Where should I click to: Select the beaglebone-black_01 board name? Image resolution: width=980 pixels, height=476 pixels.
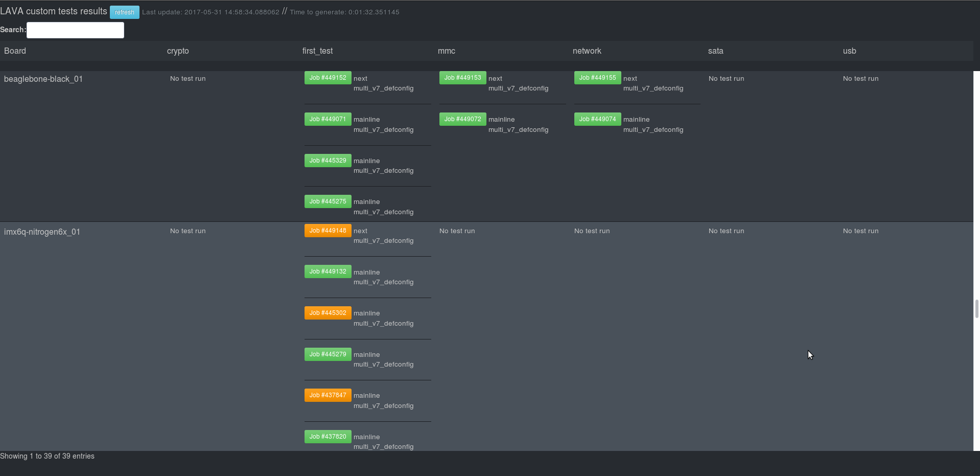pyautogui.click(x=43, y=79)
